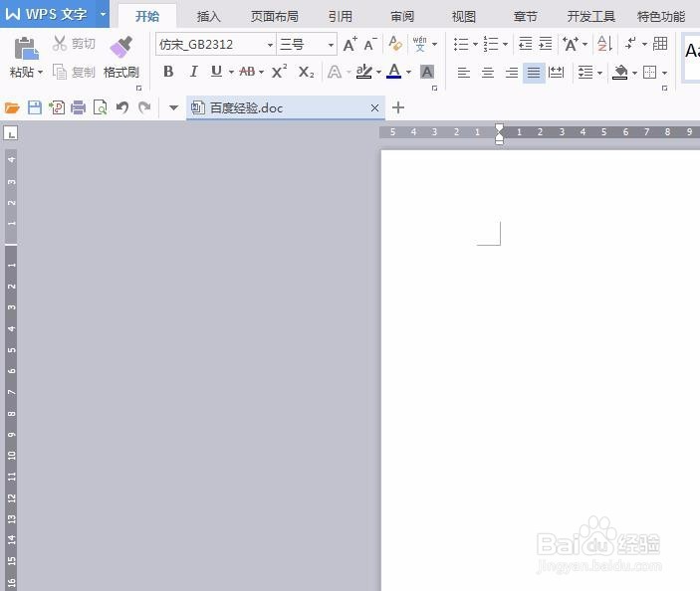
Task: Apply the font color A button
Action: pos(393,72)
